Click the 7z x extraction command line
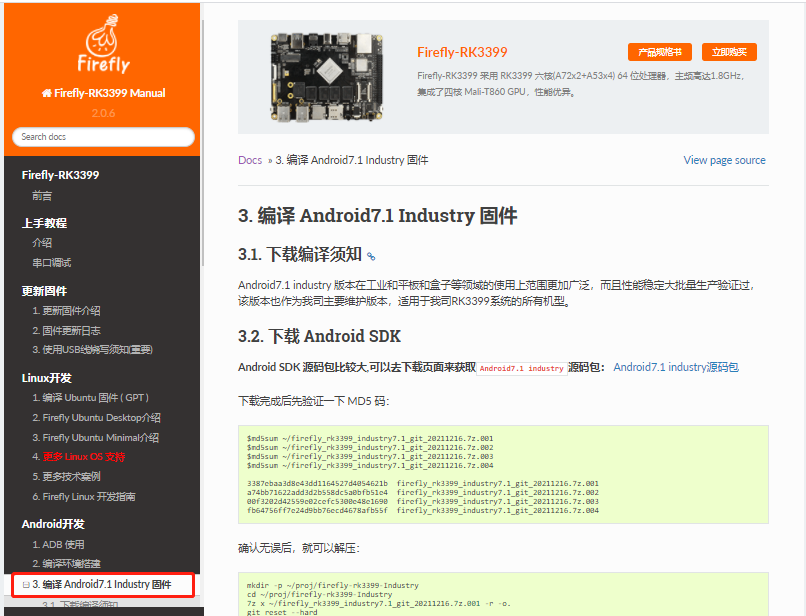 click(x=379, y=603)
